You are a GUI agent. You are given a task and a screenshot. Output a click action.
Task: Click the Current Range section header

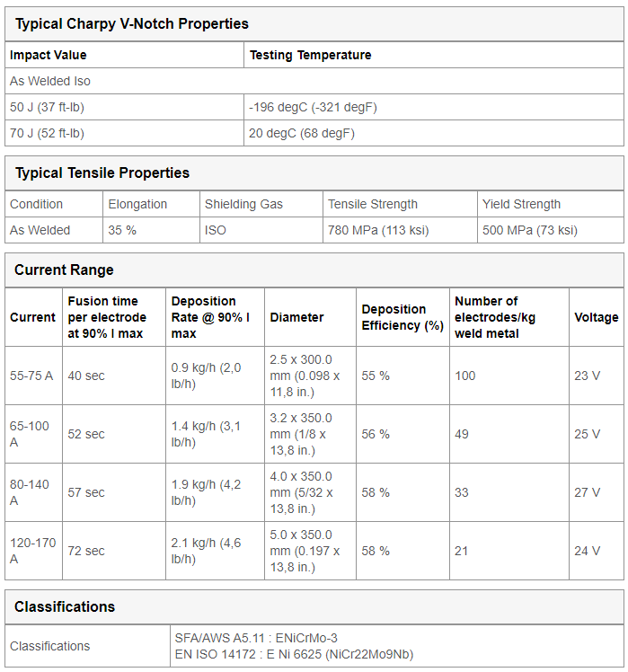pos(64,270)
